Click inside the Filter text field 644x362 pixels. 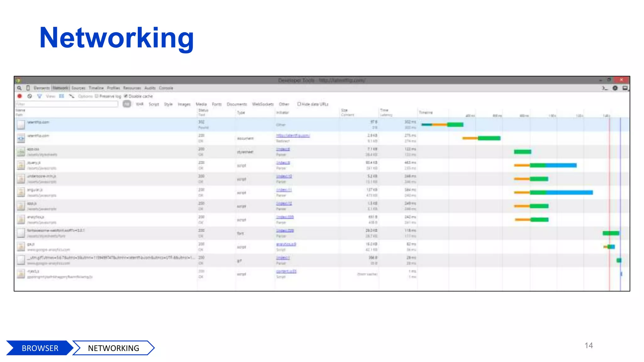(x=67, y=104)
